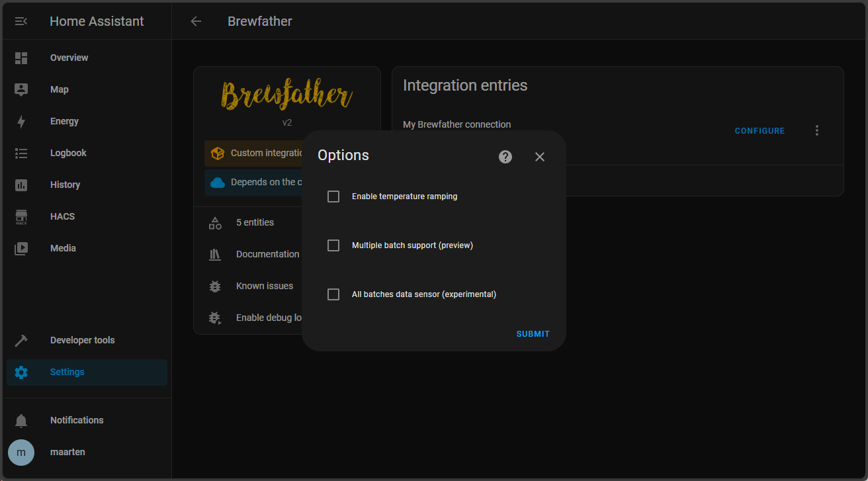Image resolution: width=868 pixels, height=481 pixels.
Task: Click the Logbook list icon
Action: 21,153
